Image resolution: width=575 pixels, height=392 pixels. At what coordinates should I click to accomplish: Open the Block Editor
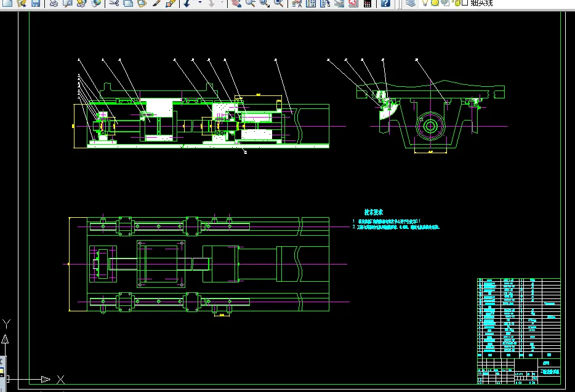170,3
